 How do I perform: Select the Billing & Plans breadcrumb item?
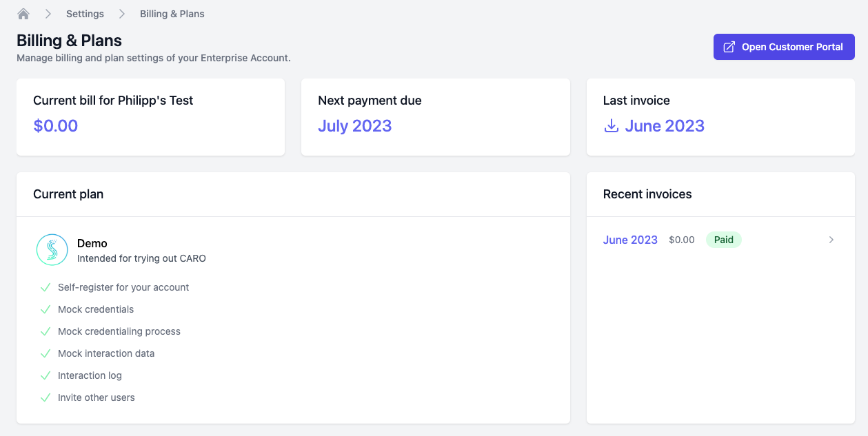pos(171,13)
